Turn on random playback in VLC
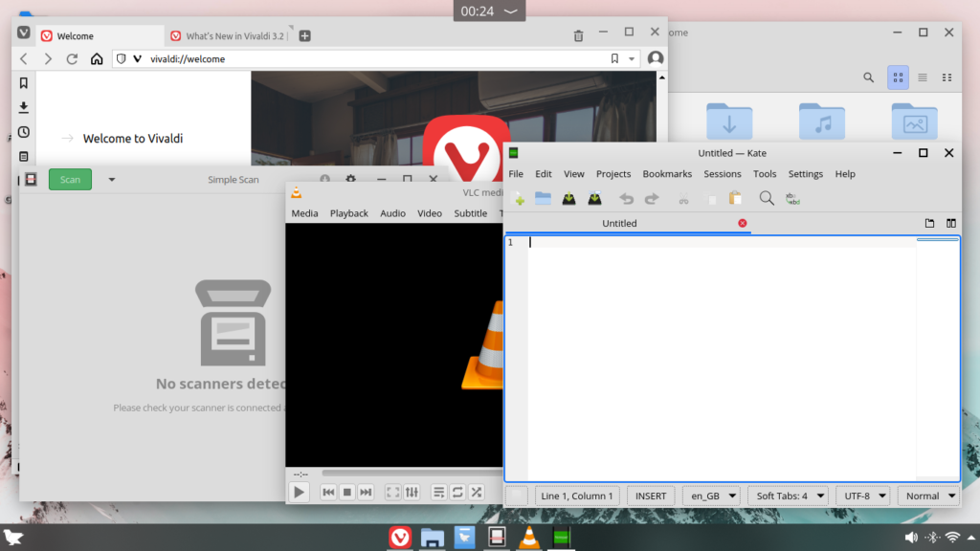This screenshot has height=551, width=980. click(476, 492)
